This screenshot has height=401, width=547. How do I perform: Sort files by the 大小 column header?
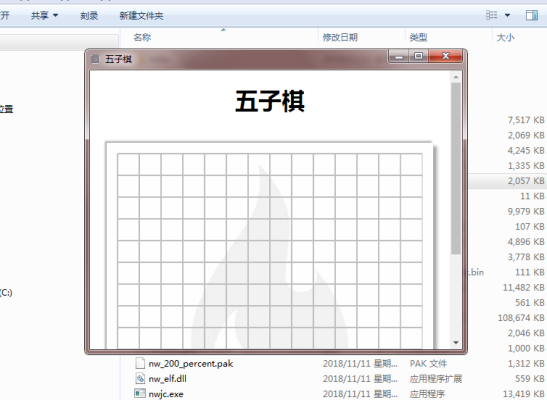coord(505,37)
